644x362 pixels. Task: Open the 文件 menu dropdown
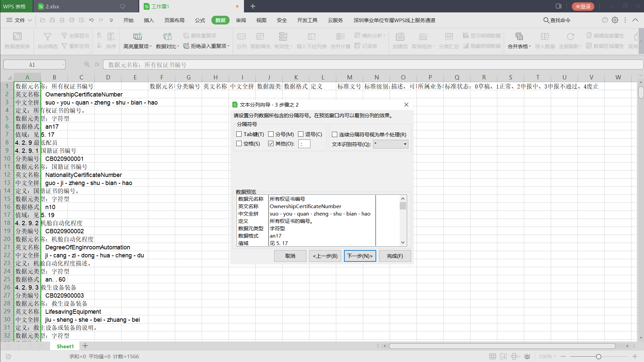[x=19, y=20]
